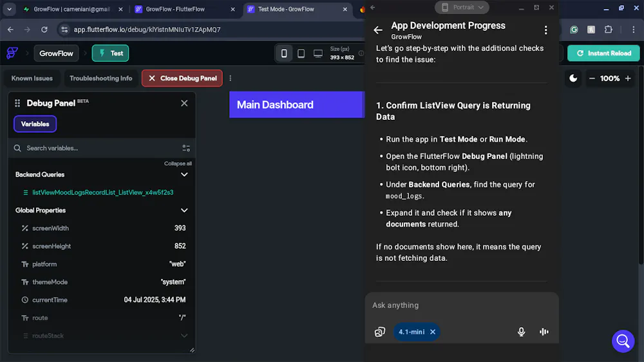Open the image attachment icon in chat
644x362 pixels.
(380, 332)
